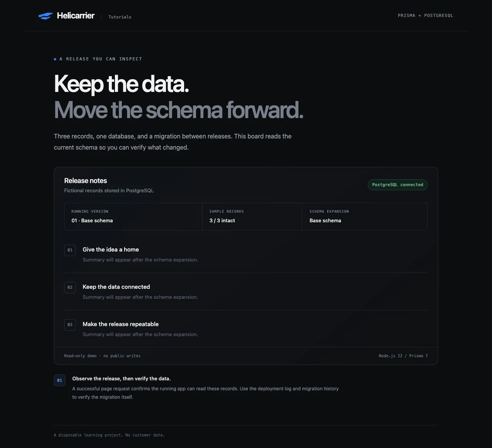
Task: Click the 02 number badge in release notes
Action: point(70,287)
